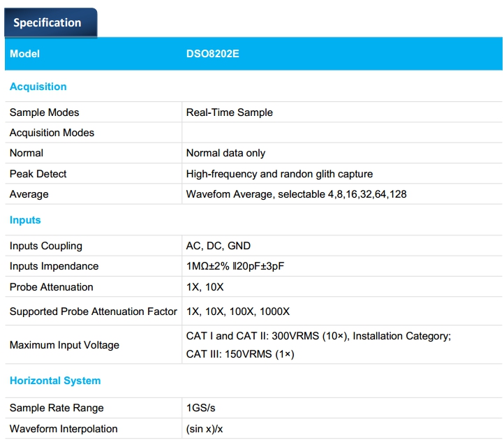Select the 1MΩ±2% impedance value
The height and width of the screenshot is (447, 504).
[235, 266]
